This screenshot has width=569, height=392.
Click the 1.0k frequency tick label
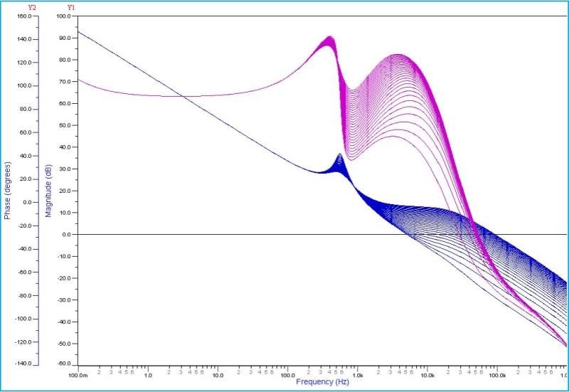pos(358,376)
